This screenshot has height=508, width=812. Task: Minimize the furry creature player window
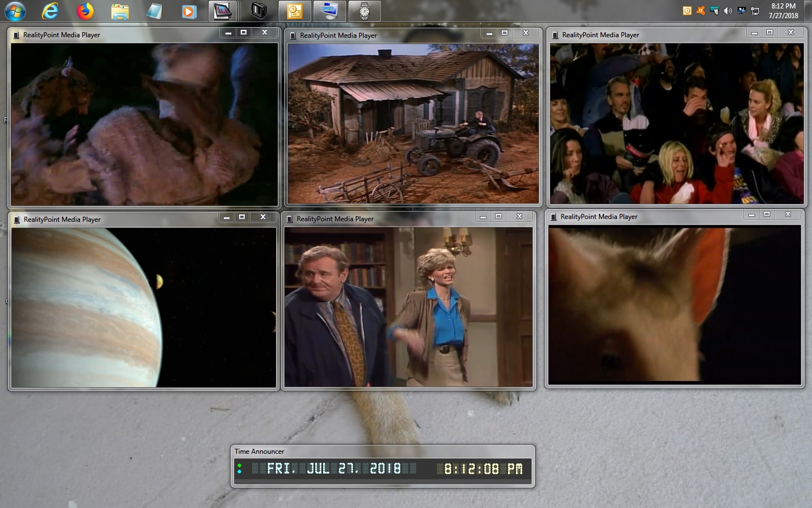(x=228, y=33)
